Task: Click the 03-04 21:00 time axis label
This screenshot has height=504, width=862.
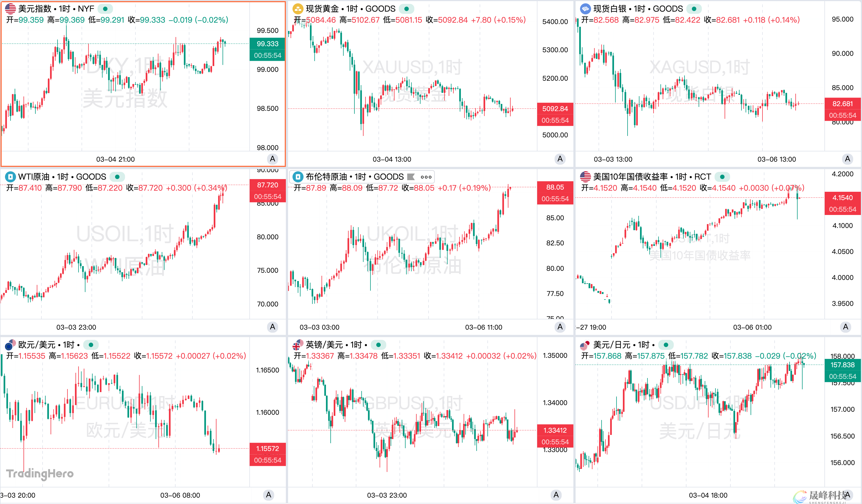Action: tap(115, 159)
